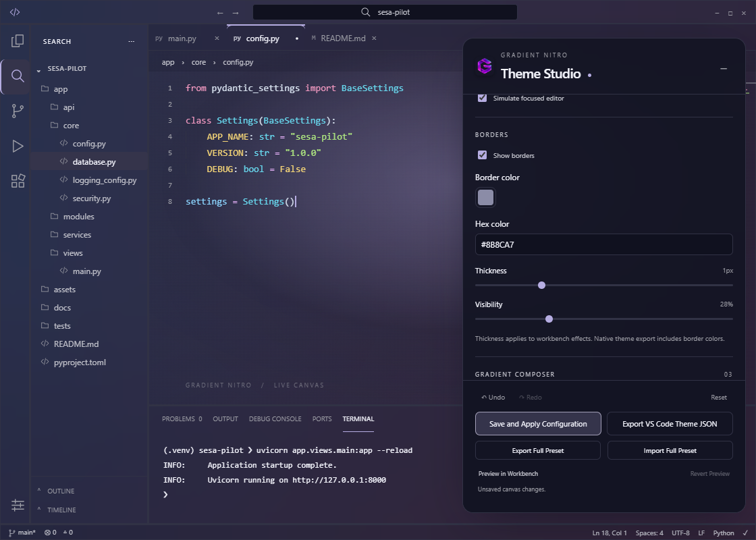This screenshot has width=756, height=540.
Task: Click Preview in Workbench
Action: coord(508,473)
